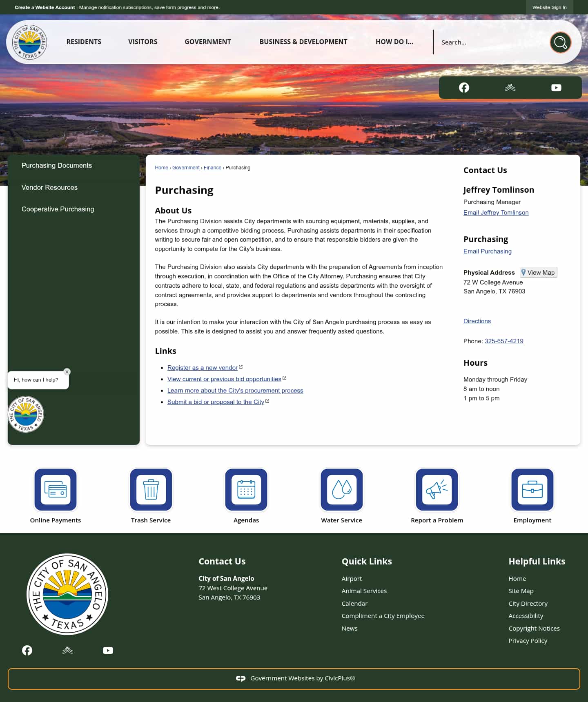Open Privacy Policy helpful link
Screen dimensions: 588x702
(528, 641)
